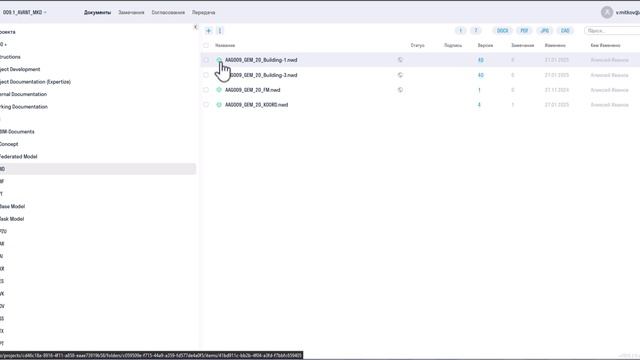Viewport: 640px width, 360px height.
Task: Sort by the Версия column header
Action: click(485, 45)
